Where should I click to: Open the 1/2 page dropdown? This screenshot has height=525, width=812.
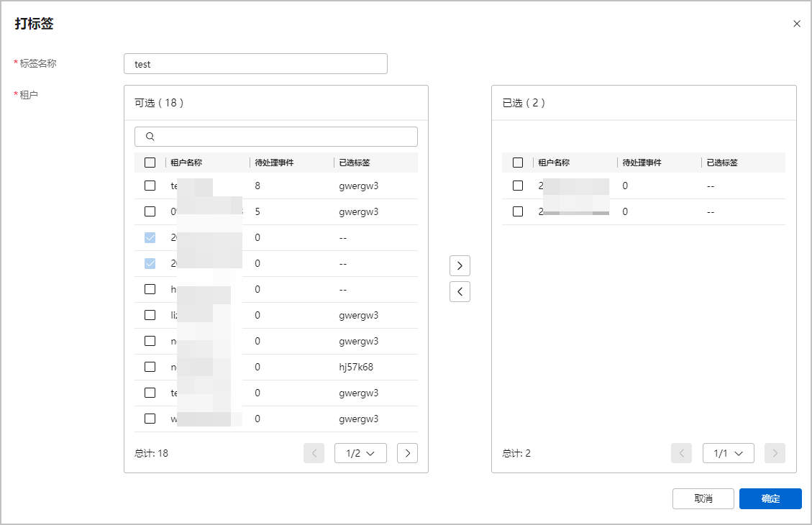360,453
